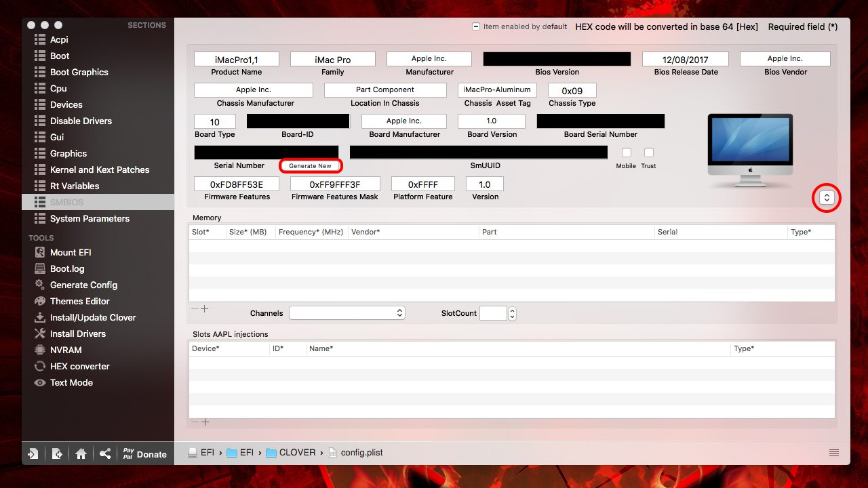Click the SlotCount stepper arrows
Viewport: 868px width, 488px height.
click(x=512, y=313)
